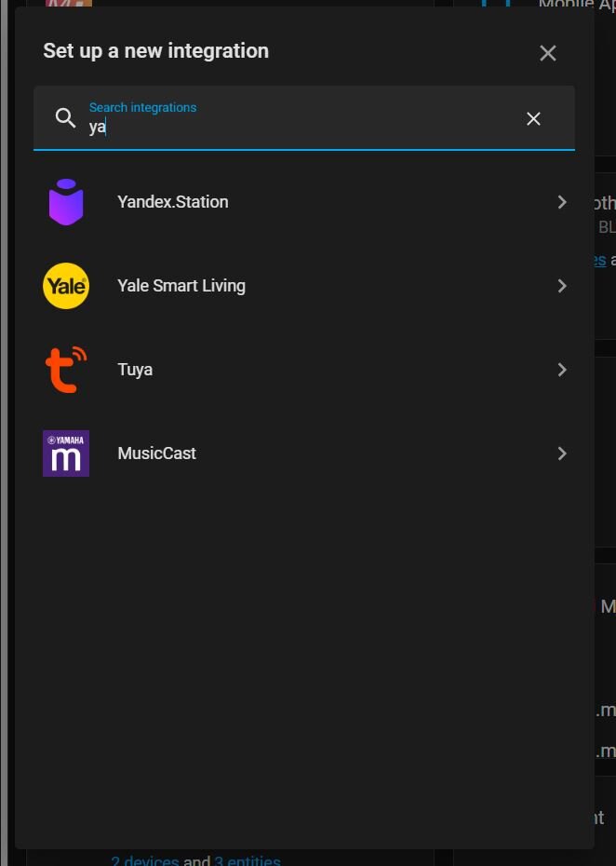The width and height of the screenshot is (616, 866).
Task: Select the Yandex.Station integration name
Action: pos(173,202)
